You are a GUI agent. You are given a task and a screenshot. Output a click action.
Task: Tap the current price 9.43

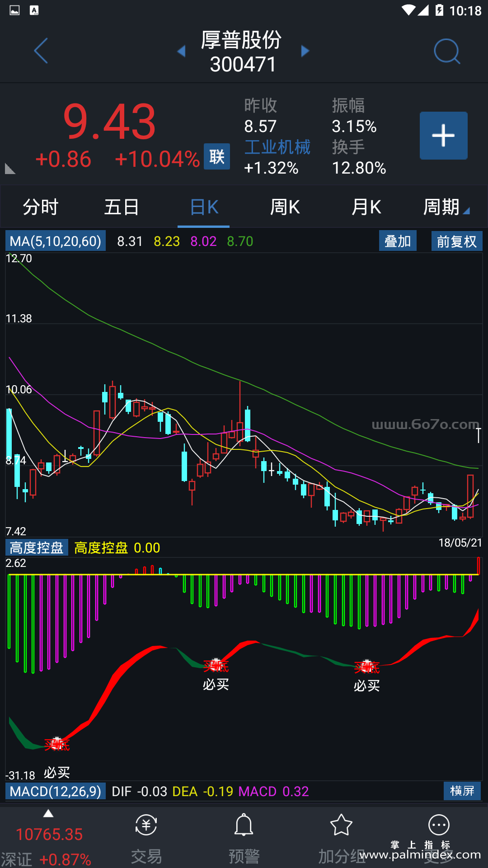[x=109, y=121]
